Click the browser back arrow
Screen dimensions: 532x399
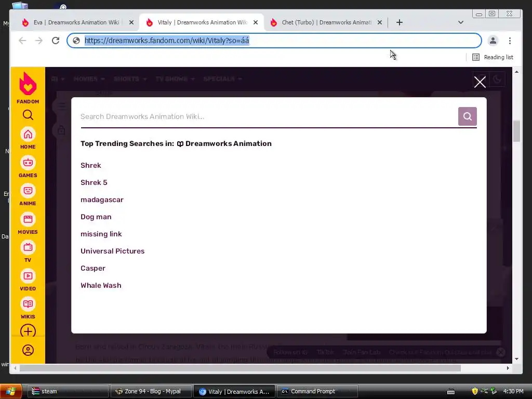coord(22,41)
